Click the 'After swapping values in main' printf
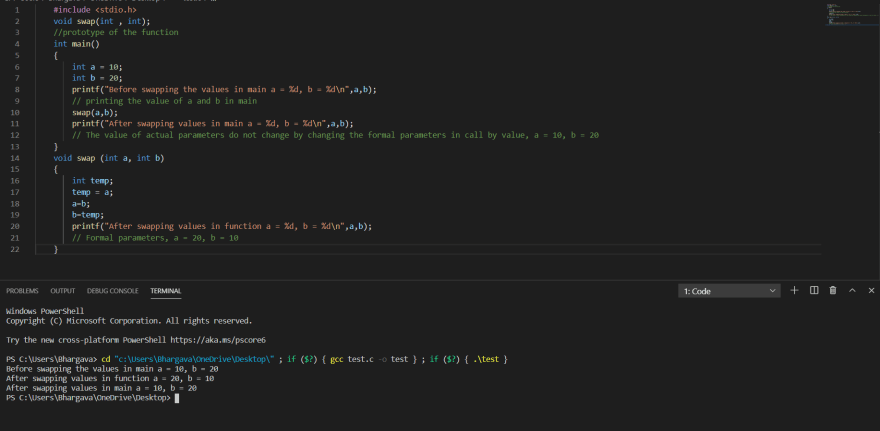This screenshot has width=880, height=431. [x=213, y=123]
